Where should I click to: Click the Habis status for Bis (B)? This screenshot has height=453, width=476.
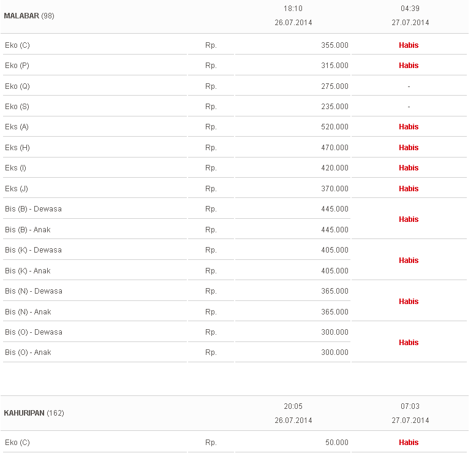(x=409, y=219)
